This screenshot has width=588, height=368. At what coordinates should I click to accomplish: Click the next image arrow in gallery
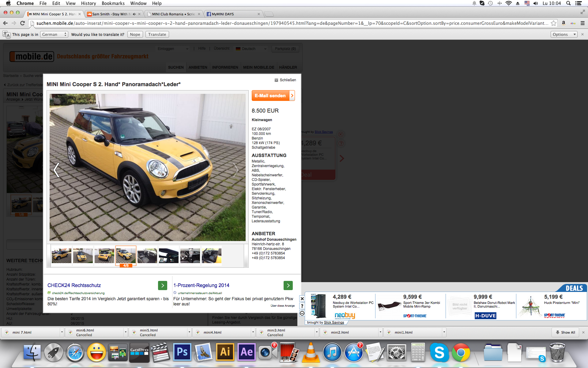tap(236, 170)
